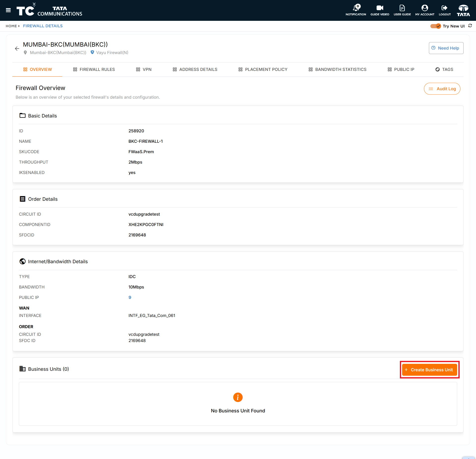Viewport: 476px width, 459px height.
Task: Click the component ID XHE2KPGC0FTNI
Action: tap(146, 225)
